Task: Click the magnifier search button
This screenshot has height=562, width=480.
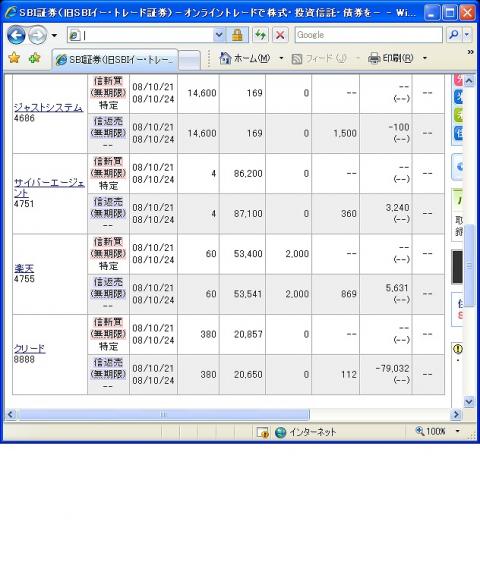Action: [x=453, y=35]
